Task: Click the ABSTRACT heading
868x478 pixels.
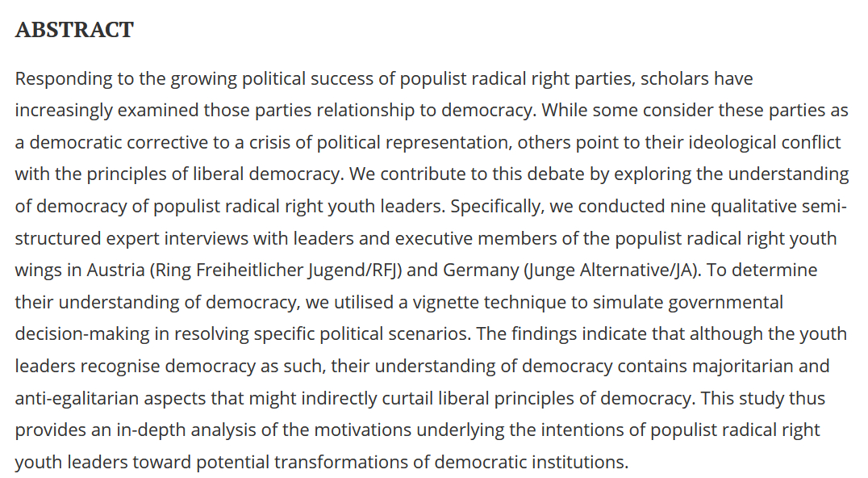Action: tap(74, 31)
